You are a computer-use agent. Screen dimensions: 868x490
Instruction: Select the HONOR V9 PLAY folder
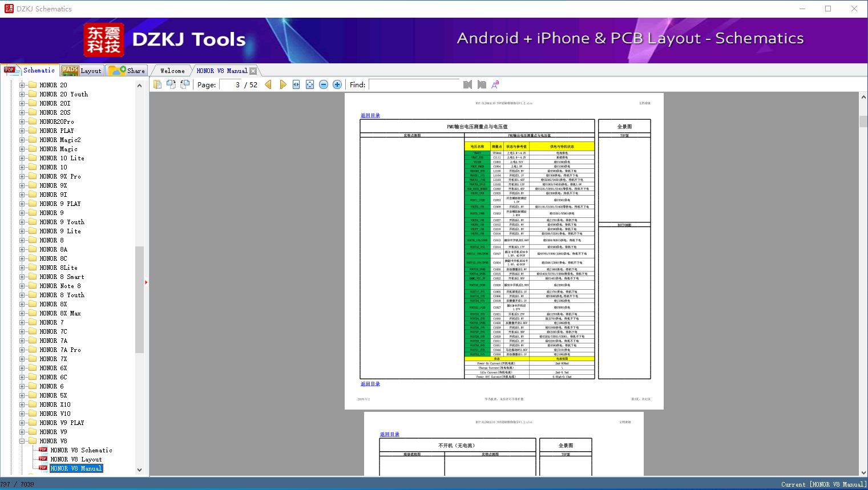(62, 423)
